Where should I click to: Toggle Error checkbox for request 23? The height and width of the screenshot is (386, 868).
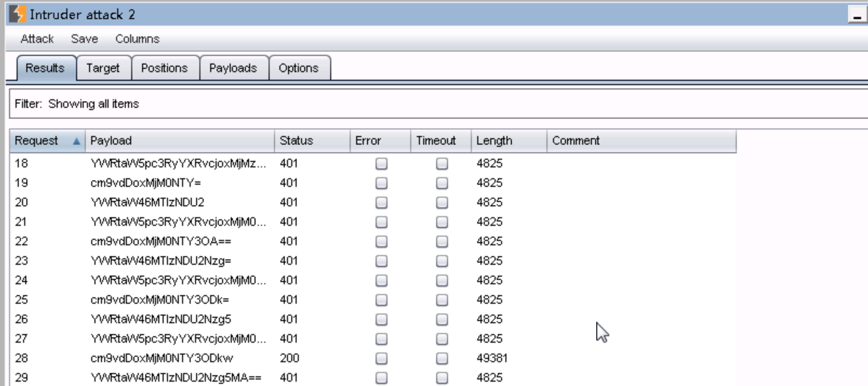point(381,261)
